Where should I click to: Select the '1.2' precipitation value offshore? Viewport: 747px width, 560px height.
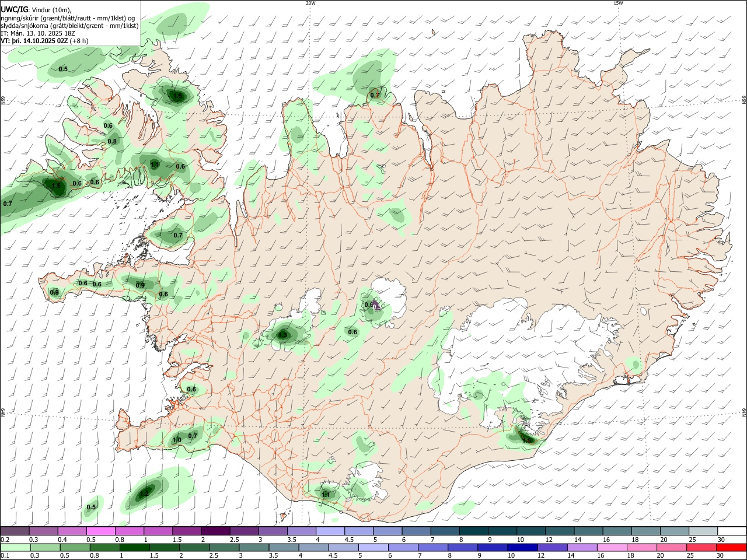coord(144,494)
